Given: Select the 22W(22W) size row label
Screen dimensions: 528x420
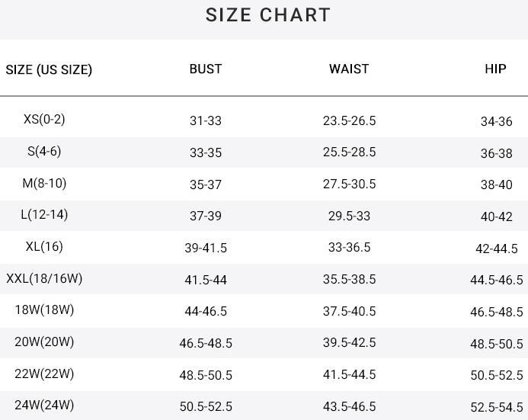Looking at the screenshot, I should coord(44,374).
